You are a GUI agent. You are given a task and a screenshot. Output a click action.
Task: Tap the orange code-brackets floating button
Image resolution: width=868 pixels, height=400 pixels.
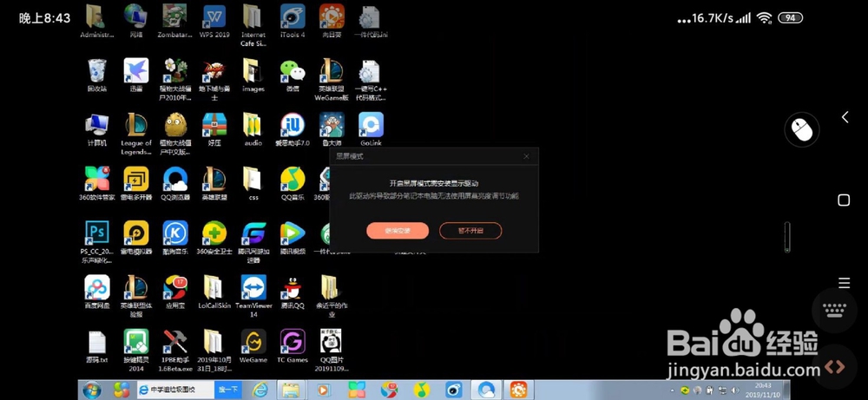click(834, 366)
